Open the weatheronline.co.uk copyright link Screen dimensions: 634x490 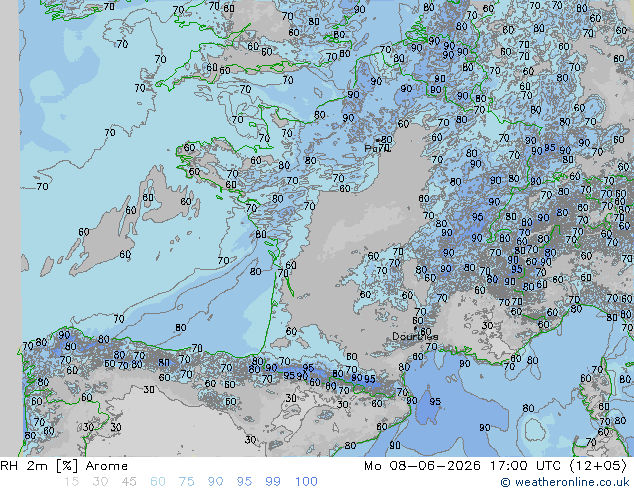coord(565,482)
